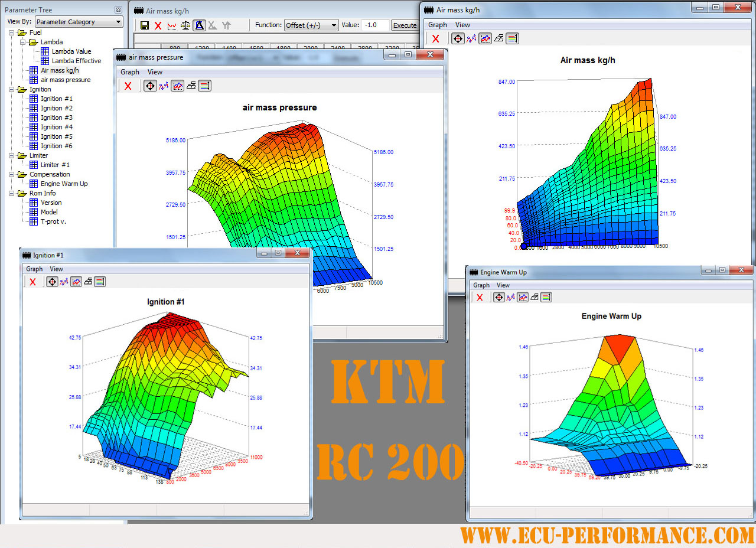This screenshot has height=548, width=756.
Task: Select rotate crosshair tool in air mass pressure window
Action: tap(150, 86)
